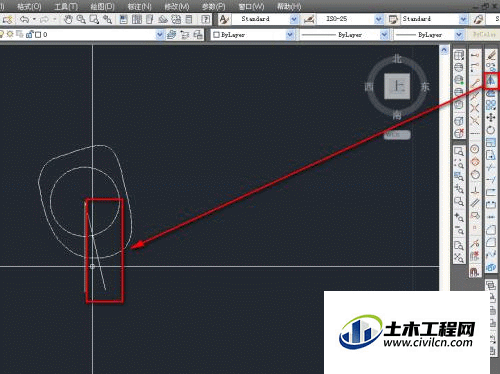Open the Text Style manager icon
The image size is (500, 374).
pos(224,19)
